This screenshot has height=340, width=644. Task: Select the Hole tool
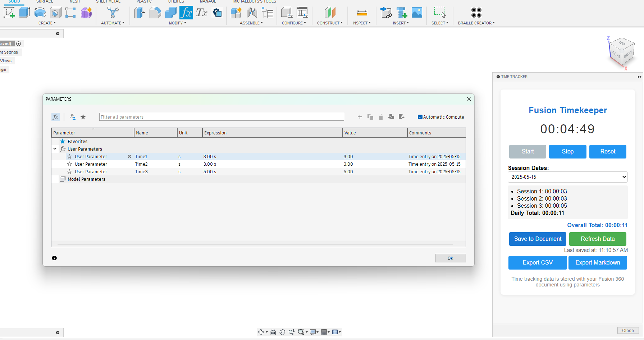point(55,13)
